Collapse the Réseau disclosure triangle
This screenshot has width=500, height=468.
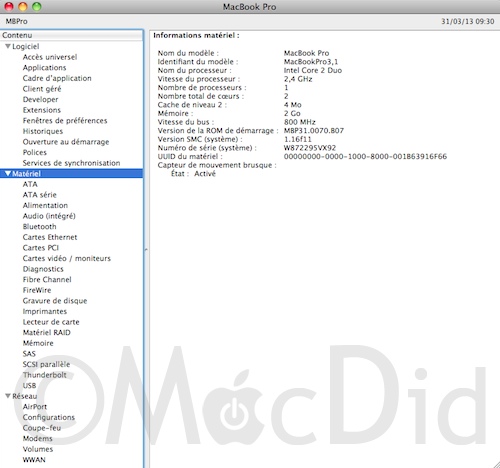[x=8, y=396]
